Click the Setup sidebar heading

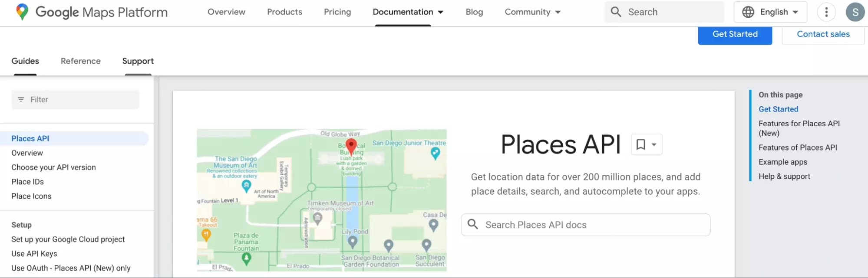click(21, 225)
